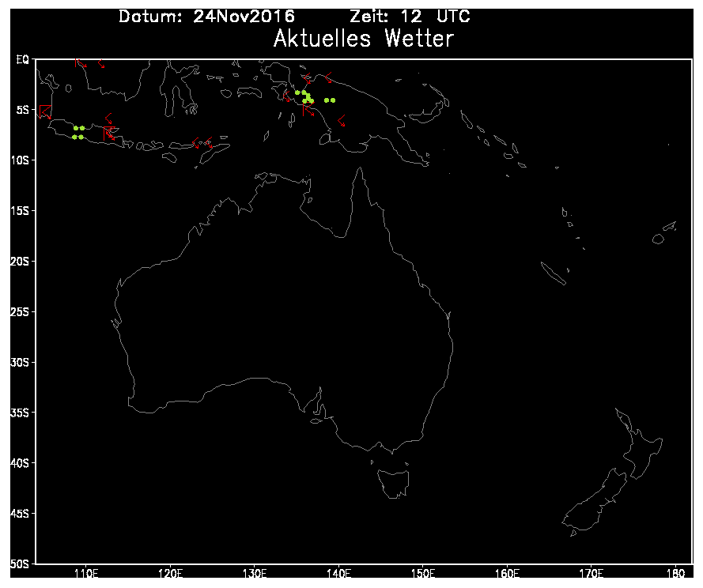Click the red symbol over southern Papua
The image size is (703, 588).
coord(342,121)
